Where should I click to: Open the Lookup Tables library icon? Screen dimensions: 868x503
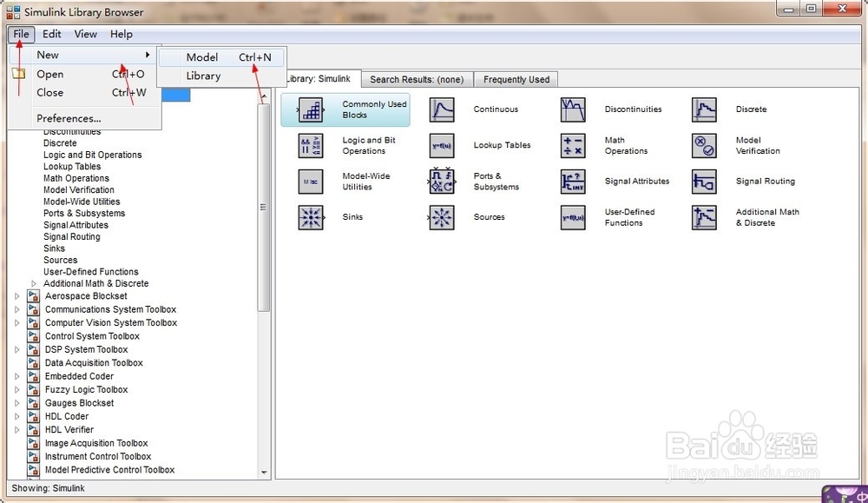coord(442,146)
